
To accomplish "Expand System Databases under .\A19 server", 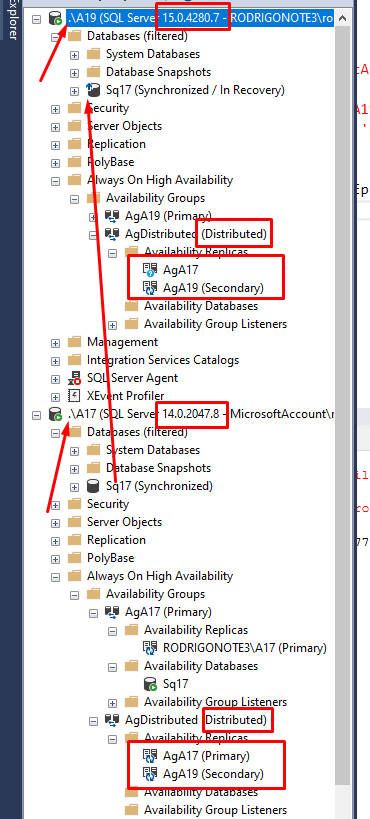I will pyautogui.click(x=74, y=55).
